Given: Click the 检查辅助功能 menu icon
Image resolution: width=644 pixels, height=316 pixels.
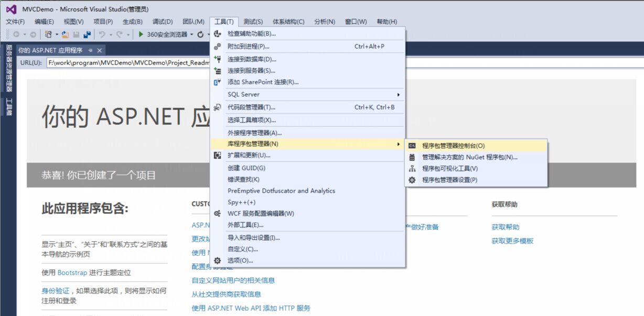Looking at the screenshot, I should click(x=218, y=34).
